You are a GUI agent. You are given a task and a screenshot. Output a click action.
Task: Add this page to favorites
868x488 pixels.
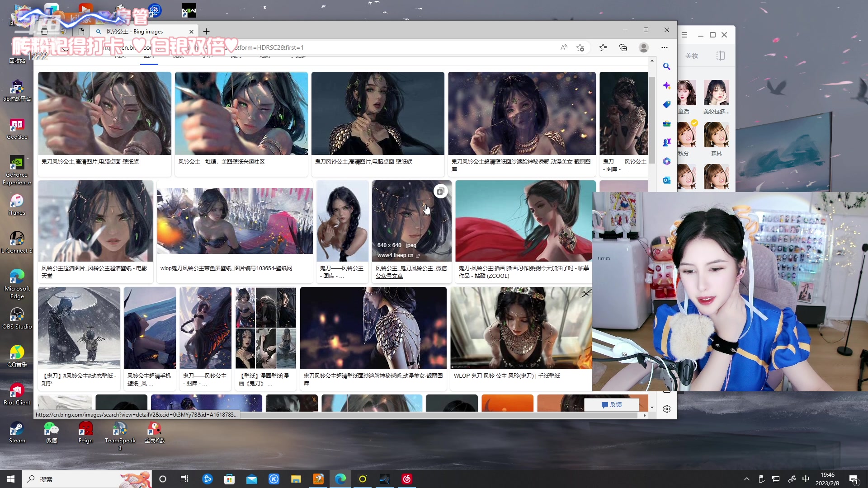click(x=580, y=47)
